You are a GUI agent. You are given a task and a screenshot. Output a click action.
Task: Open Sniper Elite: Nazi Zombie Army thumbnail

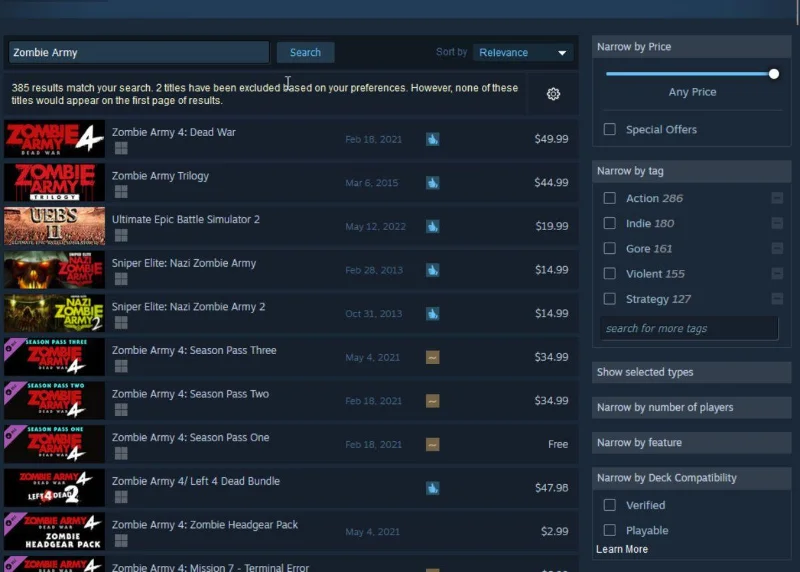[x=54, y=270]
